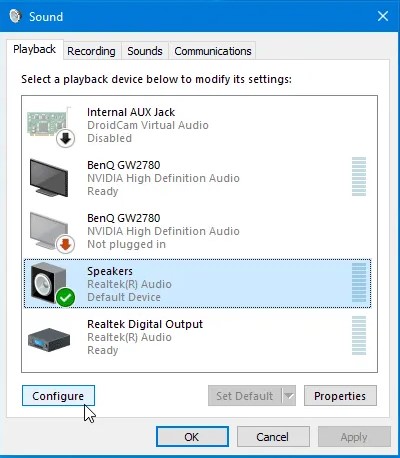Select the ready BenQ GW2780 monitor icon
Screen dimensions: 400x458
pos(49,178)
